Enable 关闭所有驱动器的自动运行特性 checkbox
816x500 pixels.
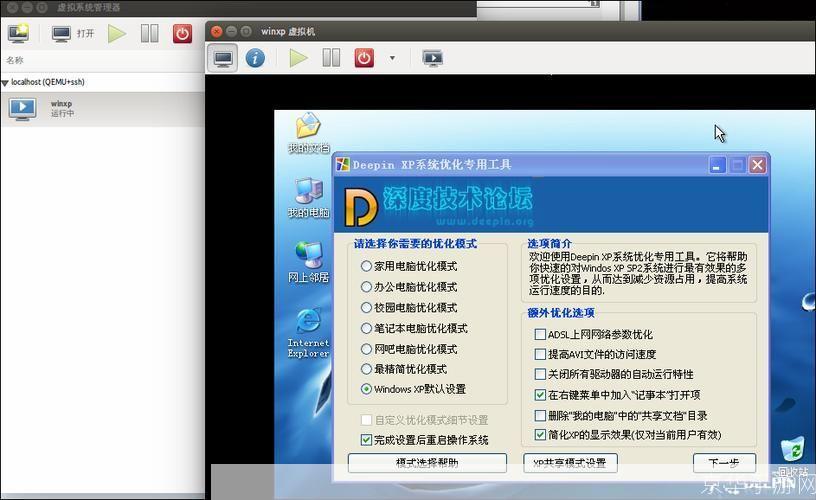[540, 374]
